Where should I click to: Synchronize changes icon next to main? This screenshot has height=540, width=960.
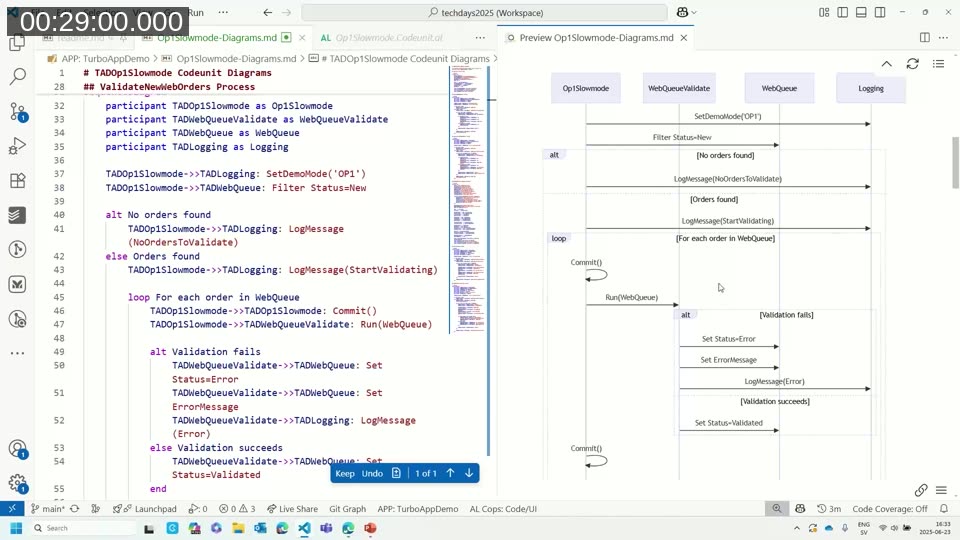coord(75,509)
